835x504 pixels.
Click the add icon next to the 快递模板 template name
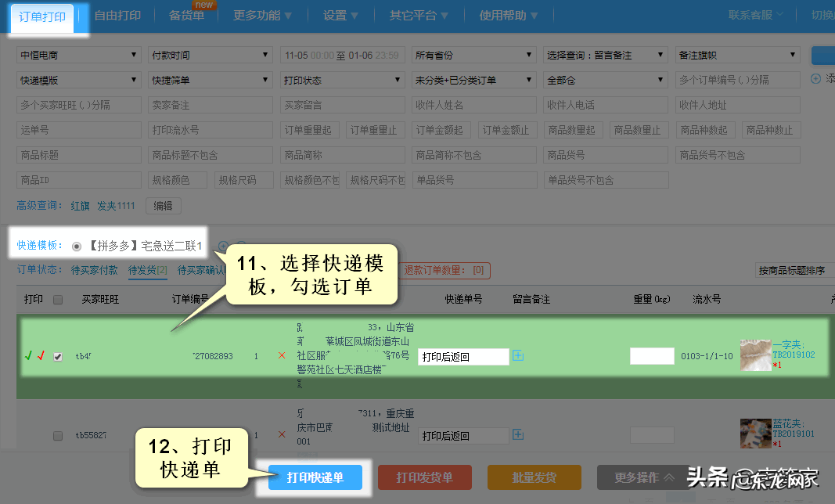[223, 245]
